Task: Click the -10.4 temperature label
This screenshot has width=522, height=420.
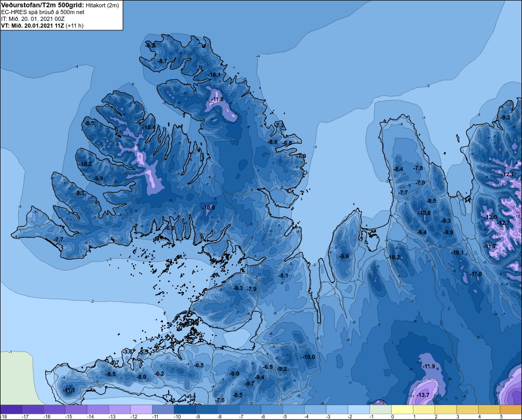Action: click(x=149, y=127)
